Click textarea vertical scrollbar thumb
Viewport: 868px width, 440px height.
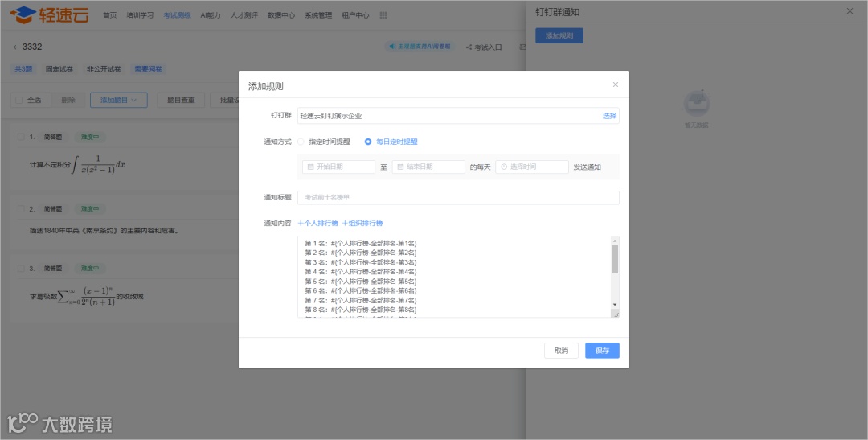click(x=615, y=259)
